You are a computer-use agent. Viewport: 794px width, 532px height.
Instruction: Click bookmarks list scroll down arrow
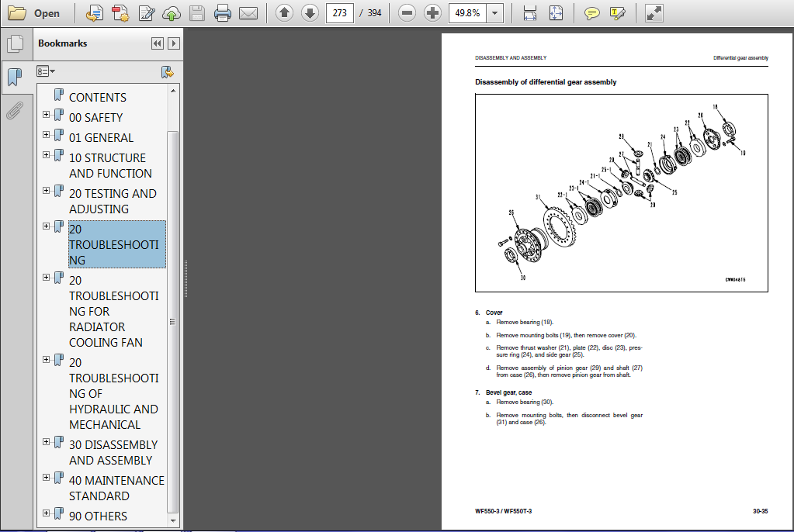(x=173, y=520)
